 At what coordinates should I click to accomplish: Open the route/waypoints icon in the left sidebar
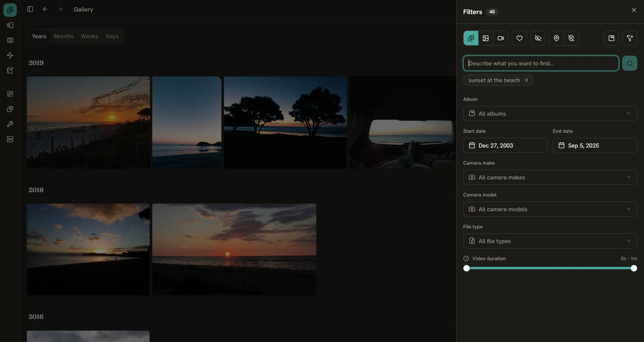(x=10, y=55)
